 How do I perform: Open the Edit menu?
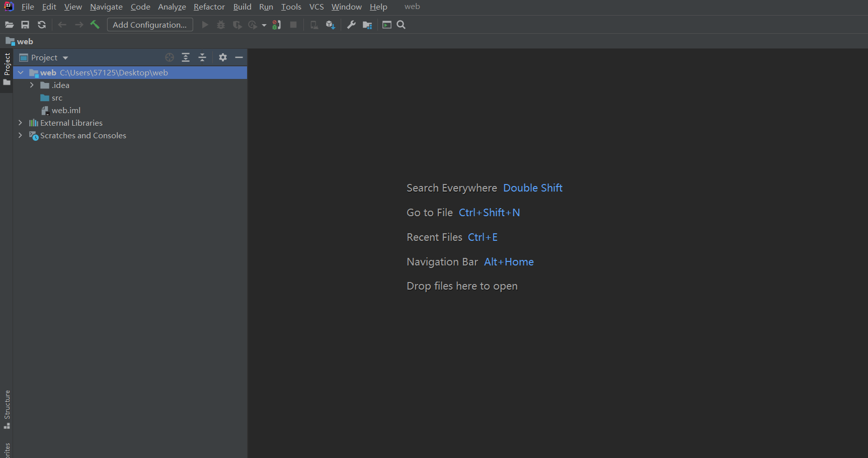click(49, 7)
